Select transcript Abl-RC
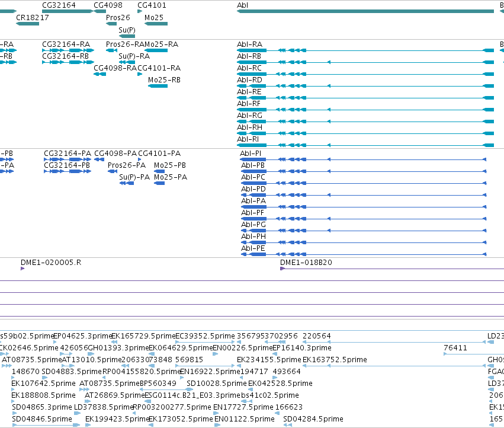This screenshot has height=428, width=504. 365,74
